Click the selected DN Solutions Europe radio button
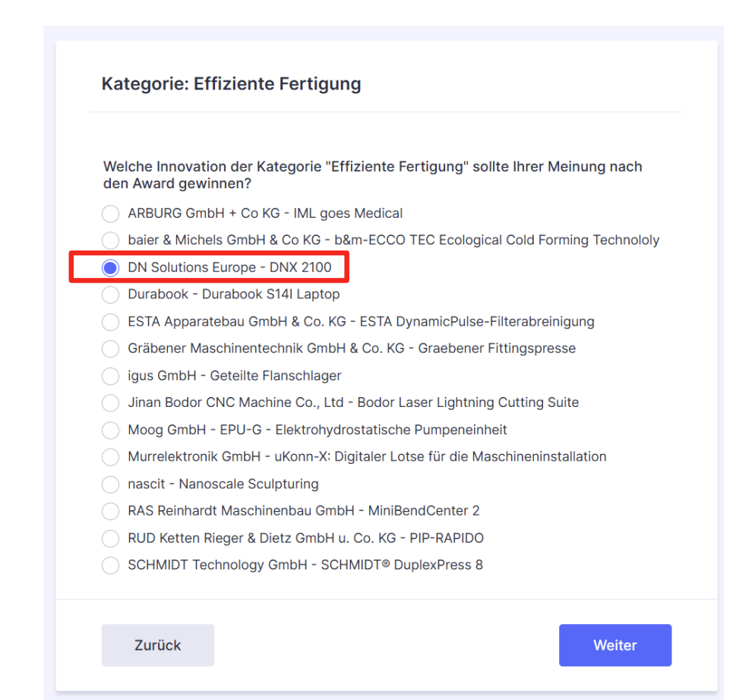This screenshot has height=700, width=752. coord(110,267)
